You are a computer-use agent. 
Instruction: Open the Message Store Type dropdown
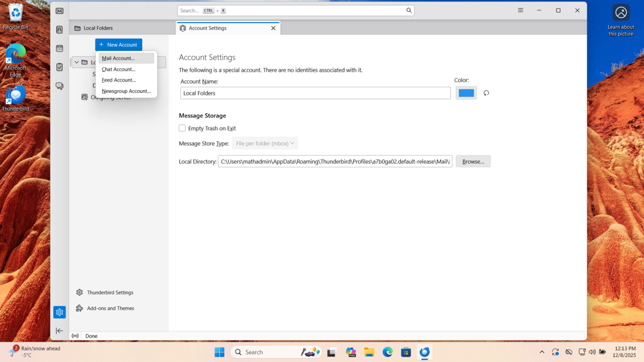pyautogui.click(x=265, y=144)
